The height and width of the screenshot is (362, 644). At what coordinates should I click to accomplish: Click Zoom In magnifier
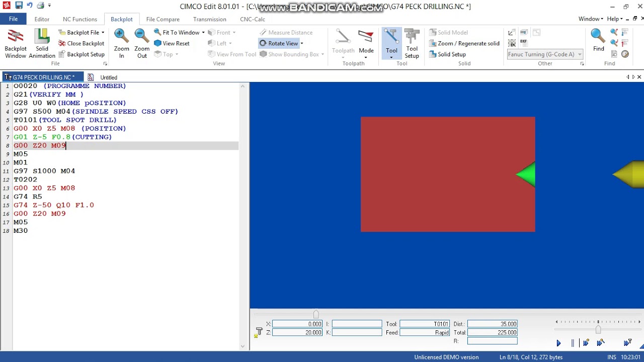(121, 44)
